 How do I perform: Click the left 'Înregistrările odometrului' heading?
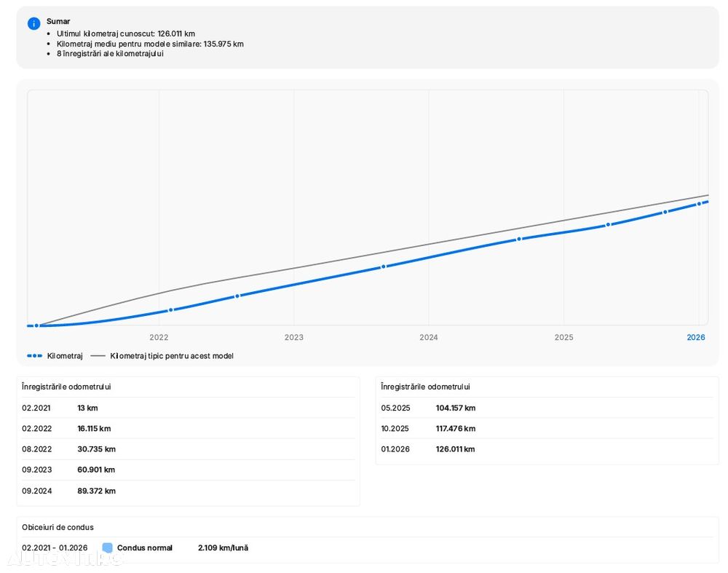(x=66, y=387)
